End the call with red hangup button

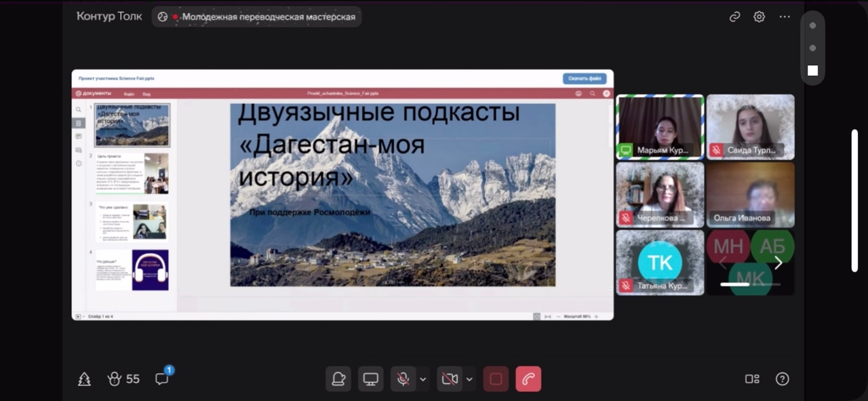coord(528,379)
